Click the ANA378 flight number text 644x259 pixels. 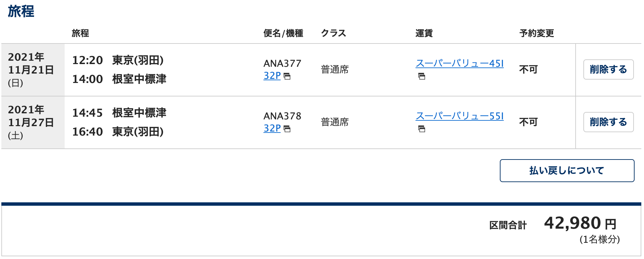[x=282, y=116]
